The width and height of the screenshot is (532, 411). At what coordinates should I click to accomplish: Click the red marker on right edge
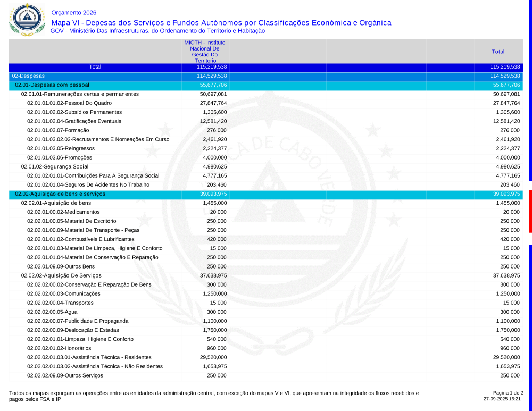pos(530,211)
